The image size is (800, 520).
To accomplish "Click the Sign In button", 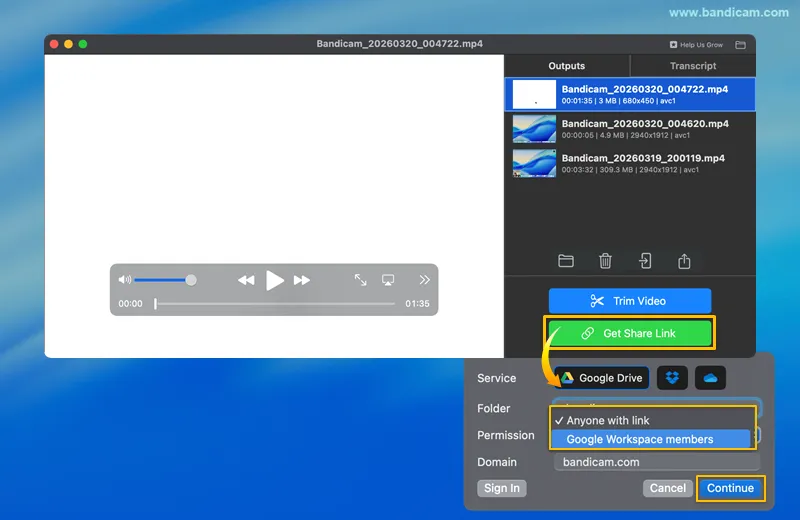I will coord(502,488).
